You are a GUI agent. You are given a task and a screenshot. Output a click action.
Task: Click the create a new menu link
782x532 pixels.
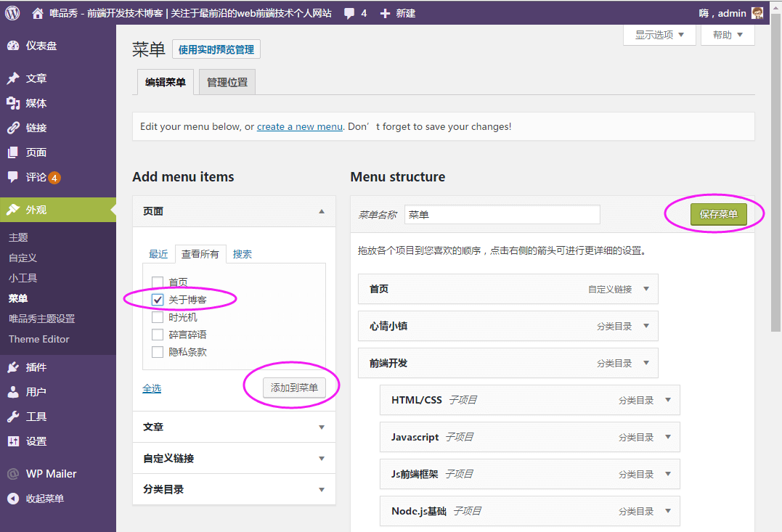tap(299, 126)
